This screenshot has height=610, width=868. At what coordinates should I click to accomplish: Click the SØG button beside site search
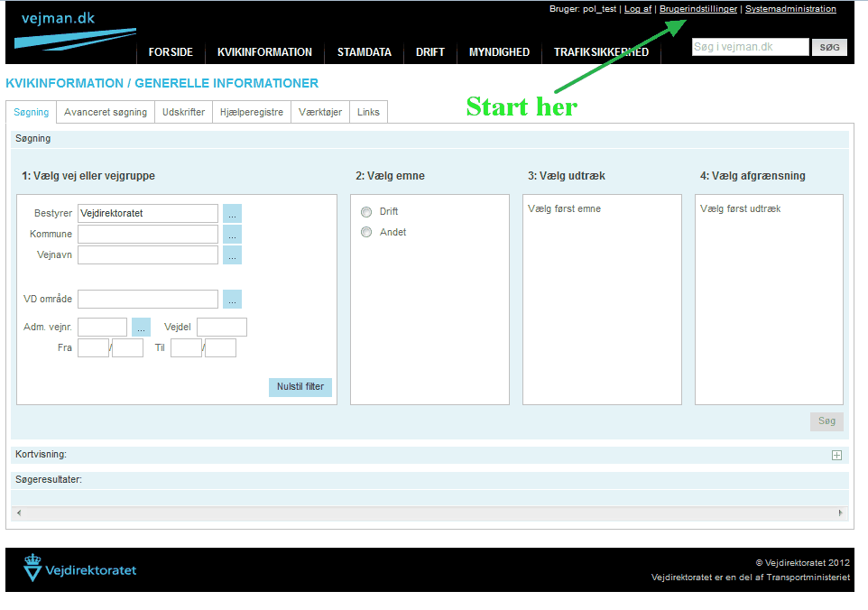pyautogui.click(x=829, y=48)
